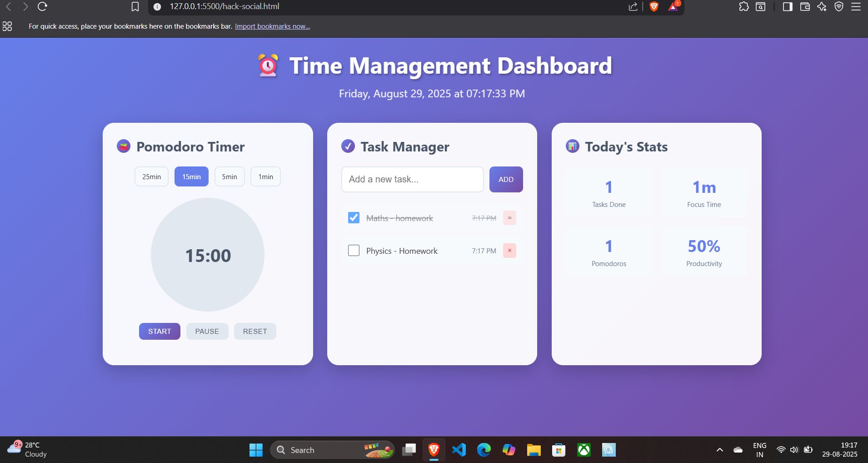Screen dimensions: 868x463
Task: Click ADD to create a task
Action: tap(506, 179)
